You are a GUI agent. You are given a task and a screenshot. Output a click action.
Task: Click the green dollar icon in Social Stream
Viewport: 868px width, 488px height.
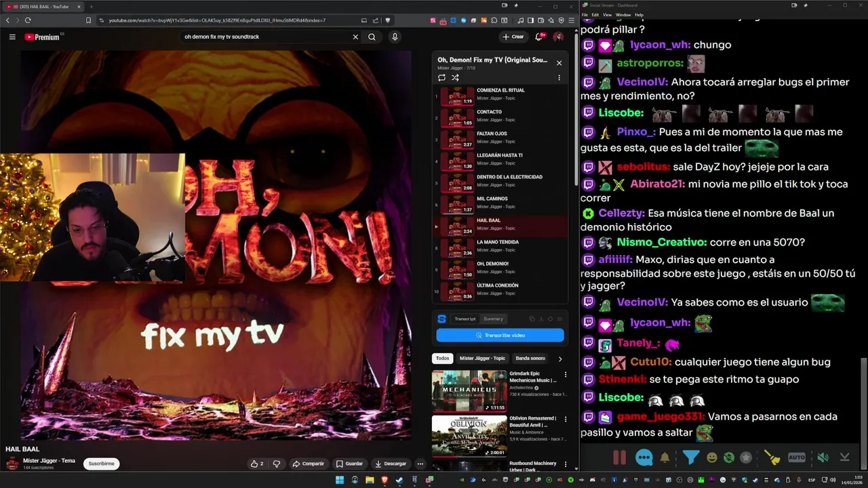[x=729, y=457]
